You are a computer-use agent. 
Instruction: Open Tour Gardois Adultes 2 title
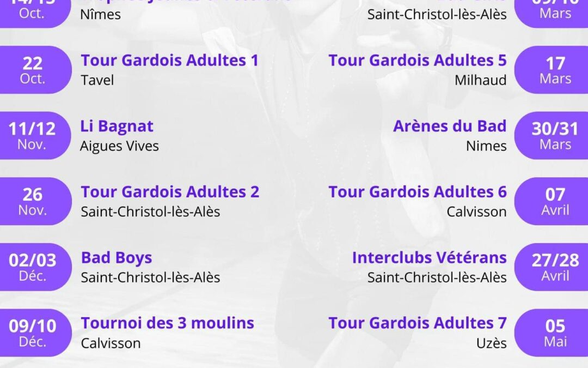pyautogui.click(x=170, y=192)
